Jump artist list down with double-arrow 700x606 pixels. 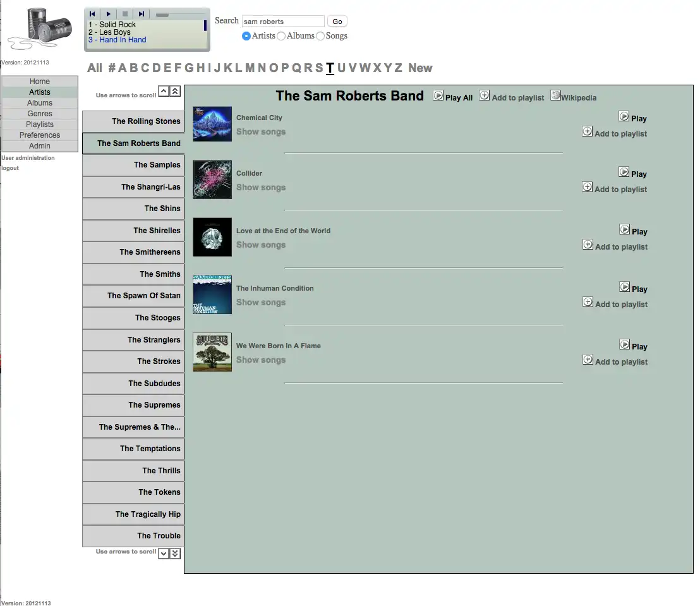(176, 554)
